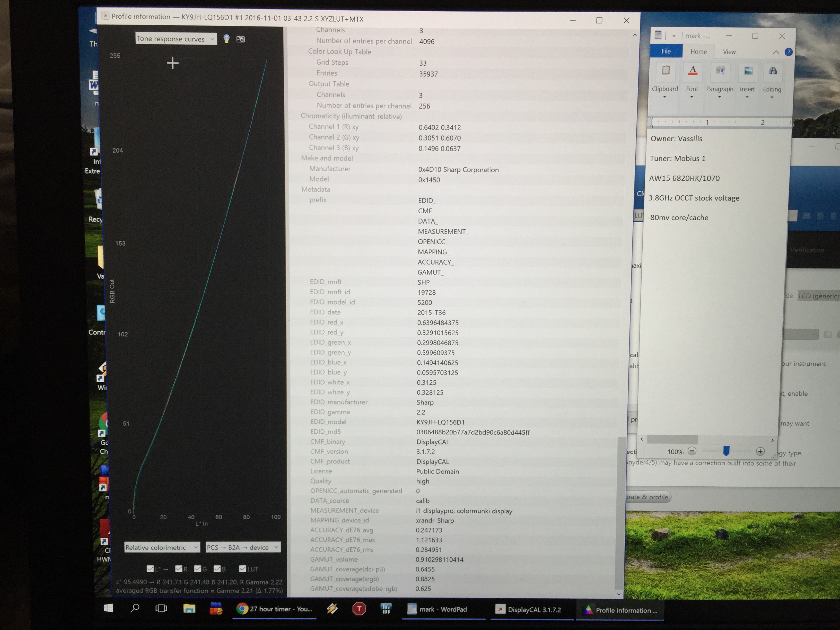Screen dimensions: 840x630
Task: Click the EDID_model value 'KY9JH-LQ156D1'
Action: [440, 422]
